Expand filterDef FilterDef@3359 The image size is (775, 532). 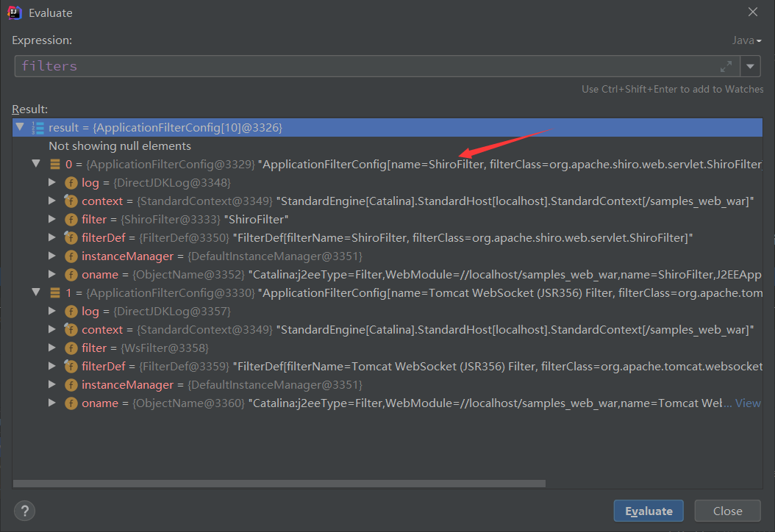pyautogui.click(x=52, y=365)
